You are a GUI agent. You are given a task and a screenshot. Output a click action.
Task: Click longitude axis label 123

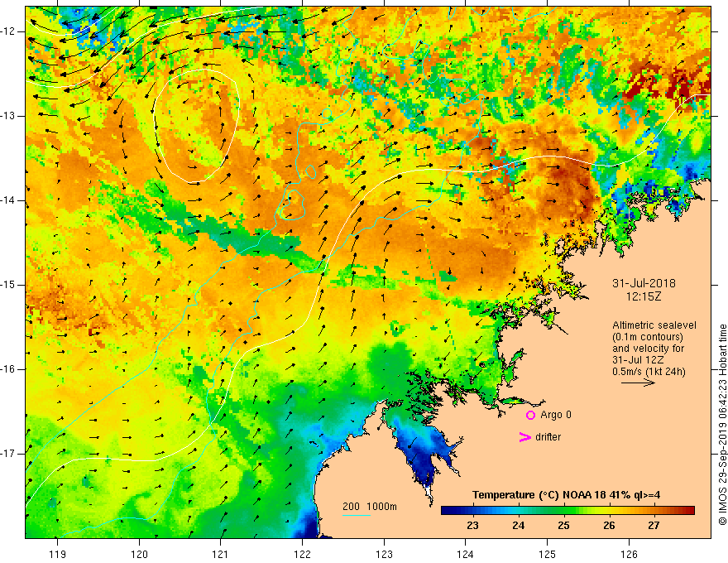coord(384,554)
